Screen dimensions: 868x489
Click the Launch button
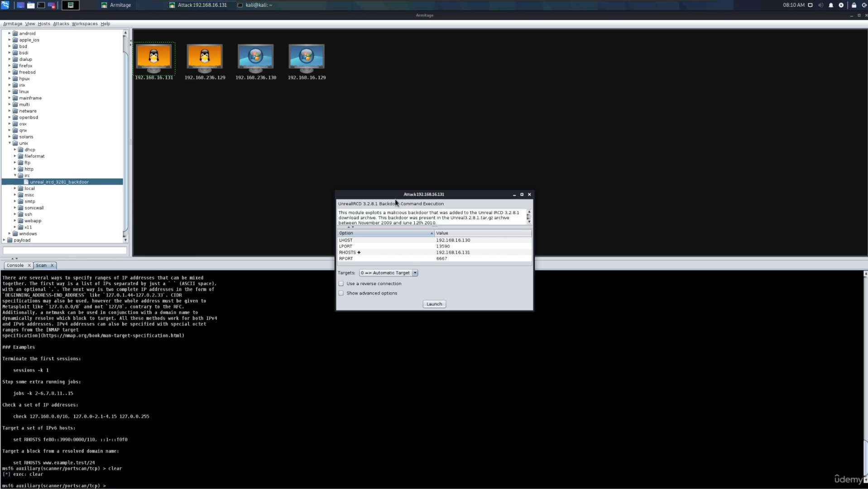[434, 304]
